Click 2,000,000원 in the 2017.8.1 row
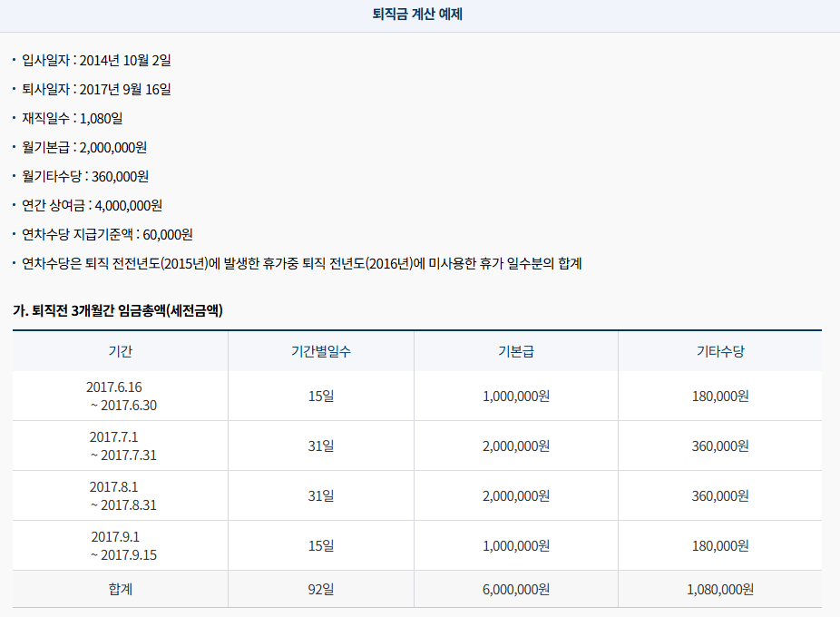Image resolution: width=840 pixels, height=617 pixels. click(x=516, y=495)
